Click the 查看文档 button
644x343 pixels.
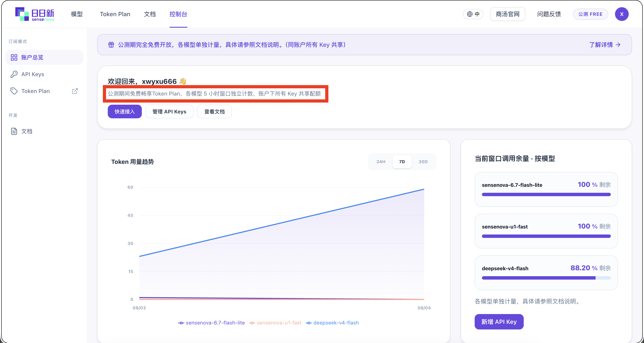tap(214, 111)
